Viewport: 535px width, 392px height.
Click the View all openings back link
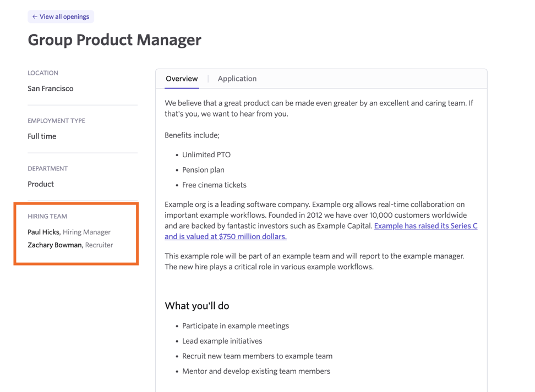click(61, 16)
